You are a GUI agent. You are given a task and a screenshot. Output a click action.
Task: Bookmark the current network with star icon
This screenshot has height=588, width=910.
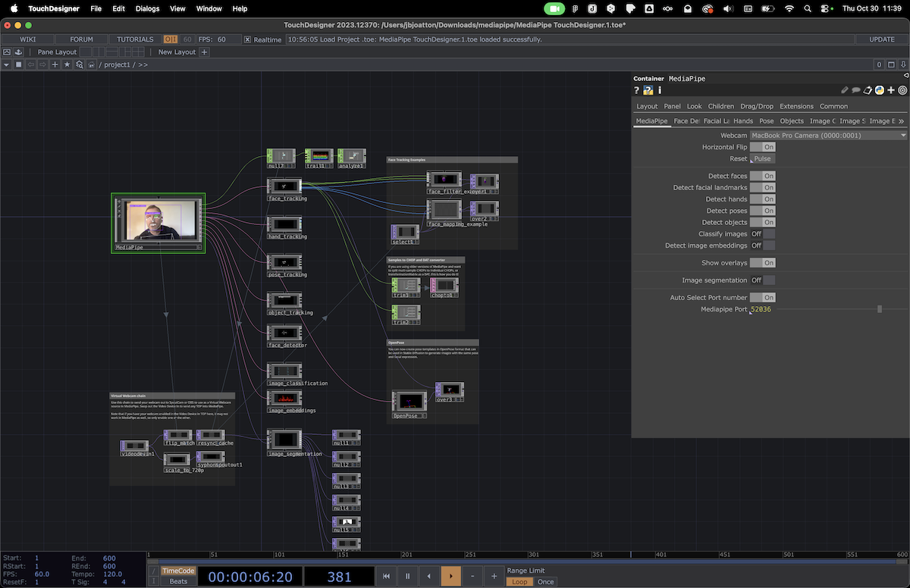point(67,65)
